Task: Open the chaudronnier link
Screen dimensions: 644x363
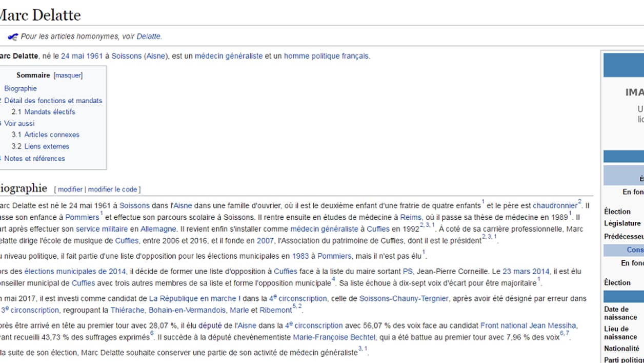Action: pos(555,205)
